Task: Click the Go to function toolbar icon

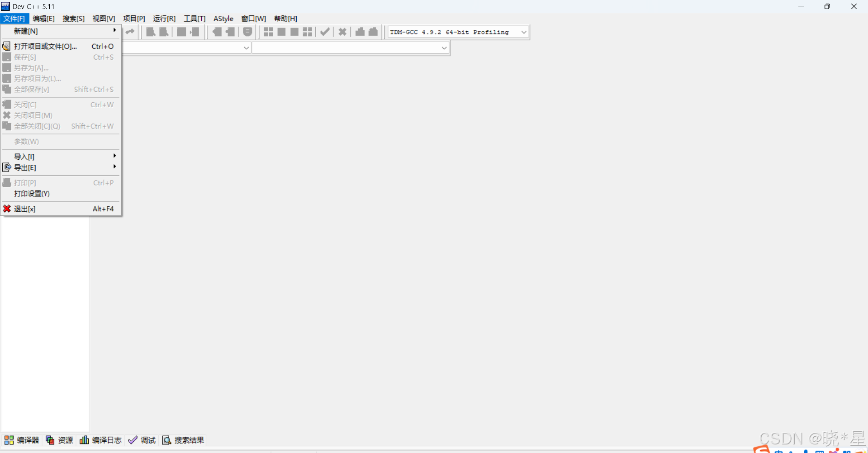Action: click(181, 32)
